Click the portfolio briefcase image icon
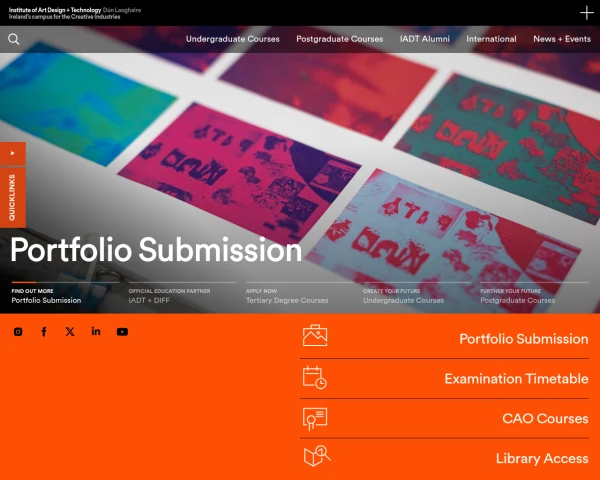 tap(315, 336)
